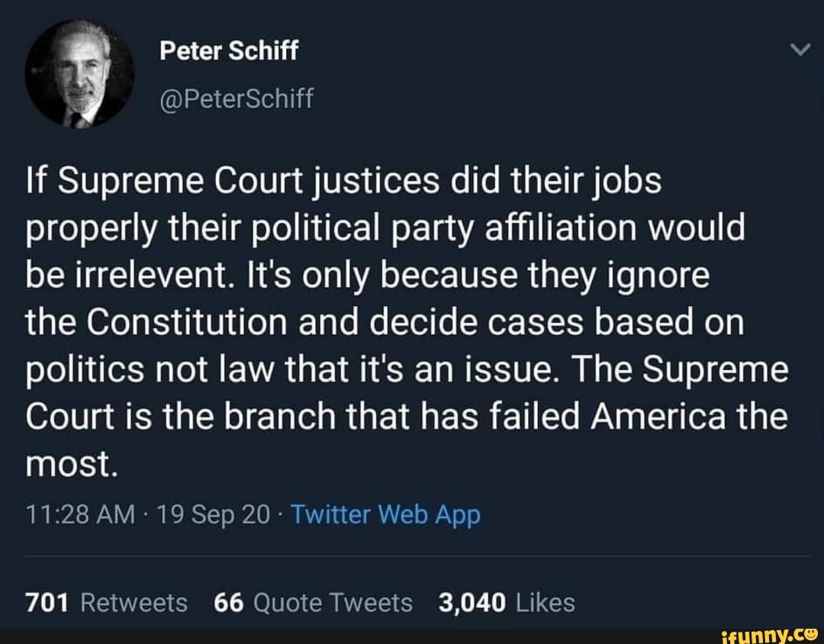Open the Twitter Web App source link
This screenshot has width=824, height=644.
(x=385, y=515)
